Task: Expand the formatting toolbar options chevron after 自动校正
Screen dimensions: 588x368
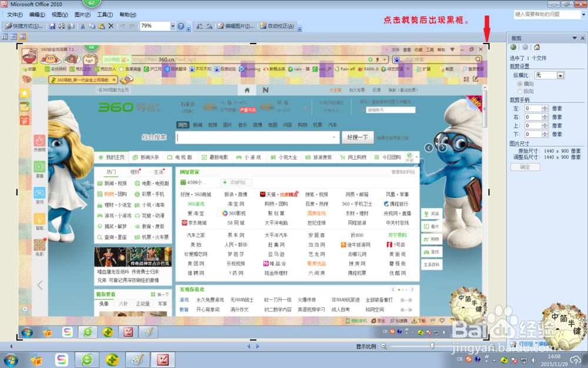Action: [299, 27]
